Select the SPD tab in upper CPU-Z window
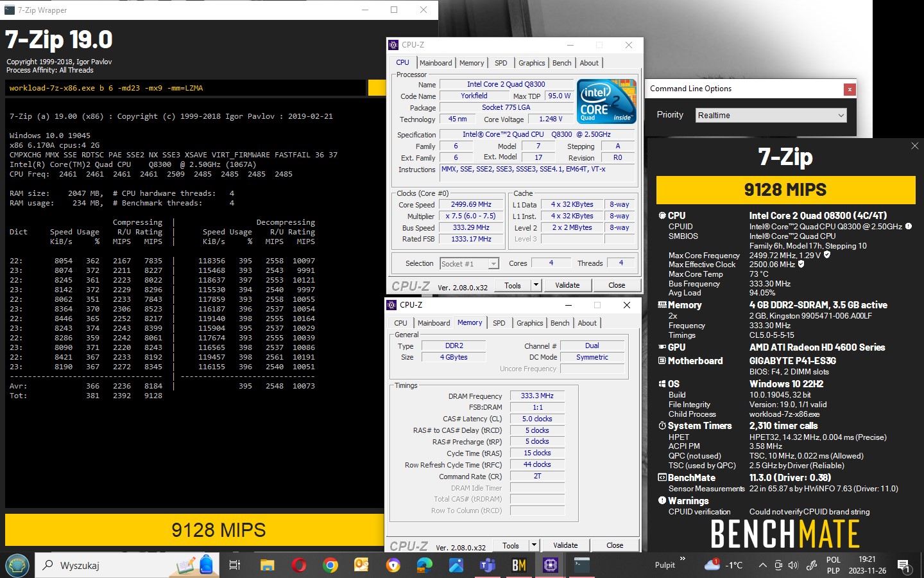This screenshot has width=924, height=578. [x=501, y=63]
